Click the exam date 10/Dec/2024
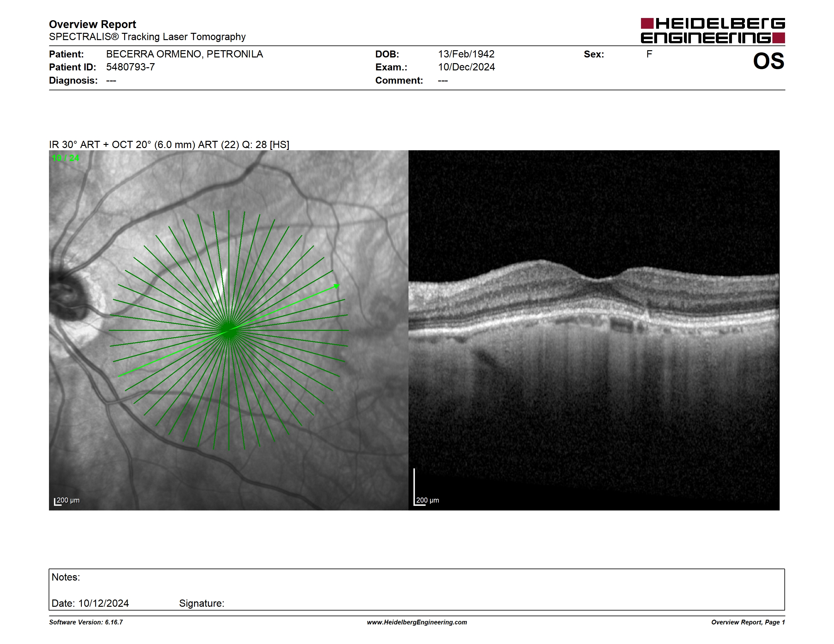Screen dimensions: 834x644 click(466, 67)
